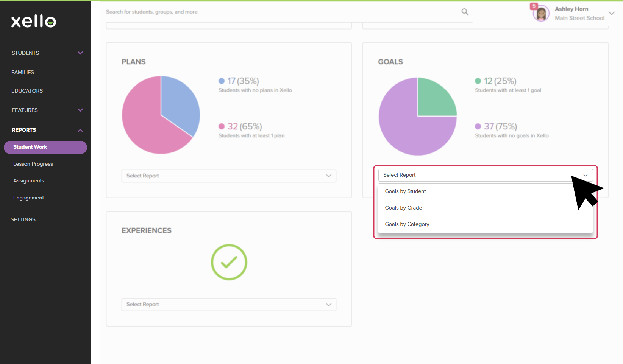The width and height of the screenshot is (623, 364).
Task: Open Educators in the sidebar
Action: click(x=27, y=91)
